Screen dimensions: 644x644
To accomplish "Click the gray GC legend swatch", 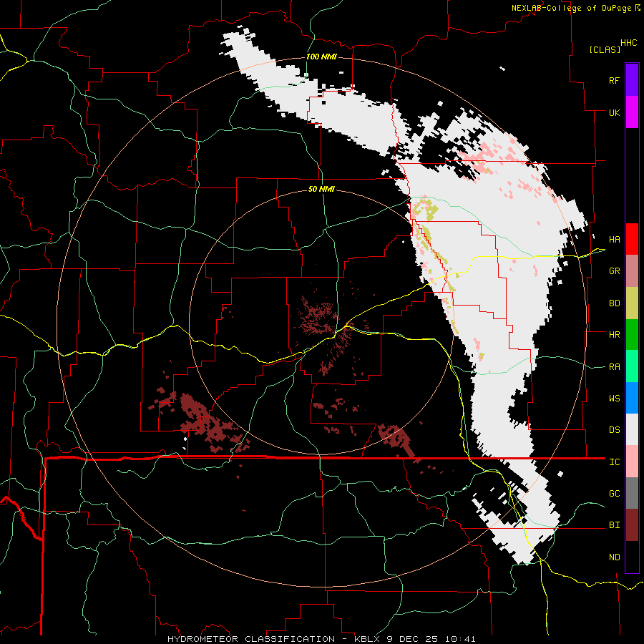I will pos(632,493).
